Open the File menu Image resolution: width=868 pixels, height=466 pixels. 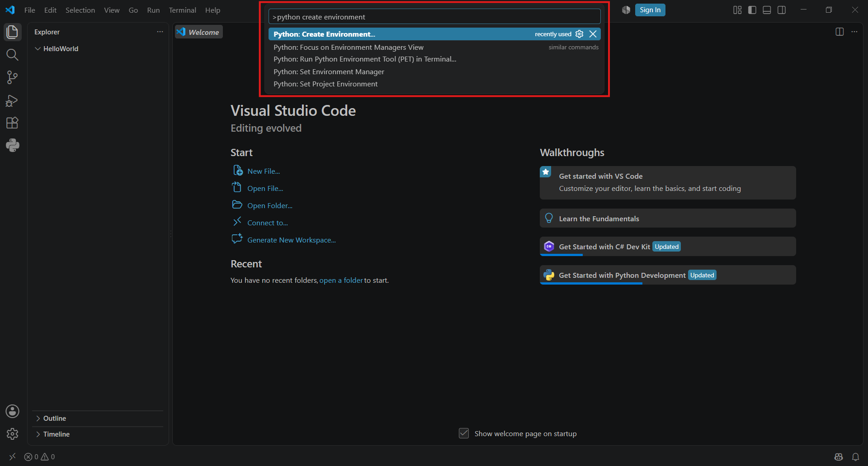coord(30,10)
